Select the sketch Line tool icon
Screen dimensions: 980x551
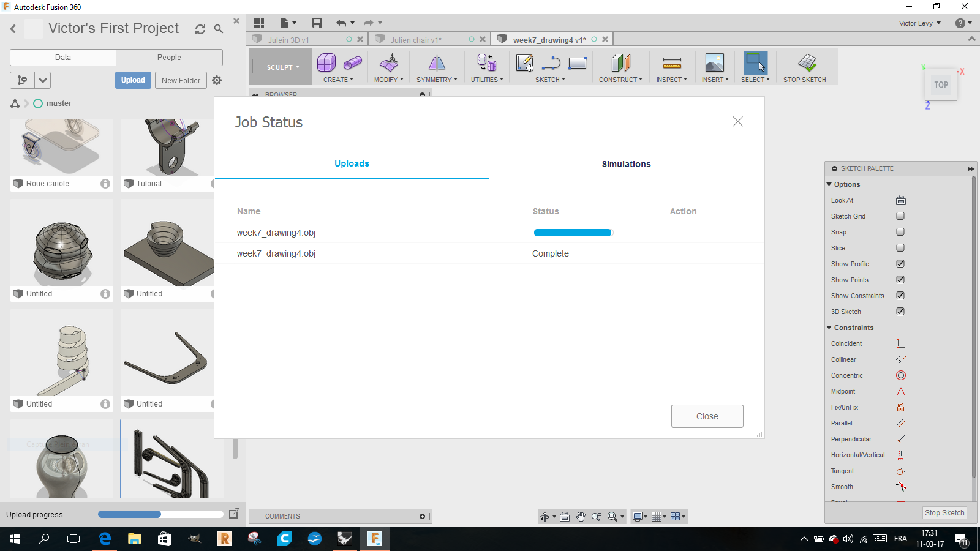pyautogui.click(x=551, y=62)
